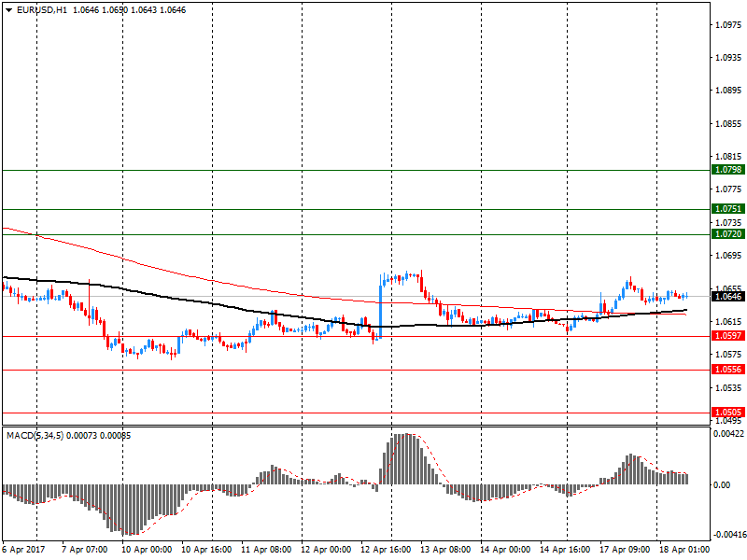Click the 1.0575 price scale value
This screenshot has height=560, width=747.
pos(729,355)
